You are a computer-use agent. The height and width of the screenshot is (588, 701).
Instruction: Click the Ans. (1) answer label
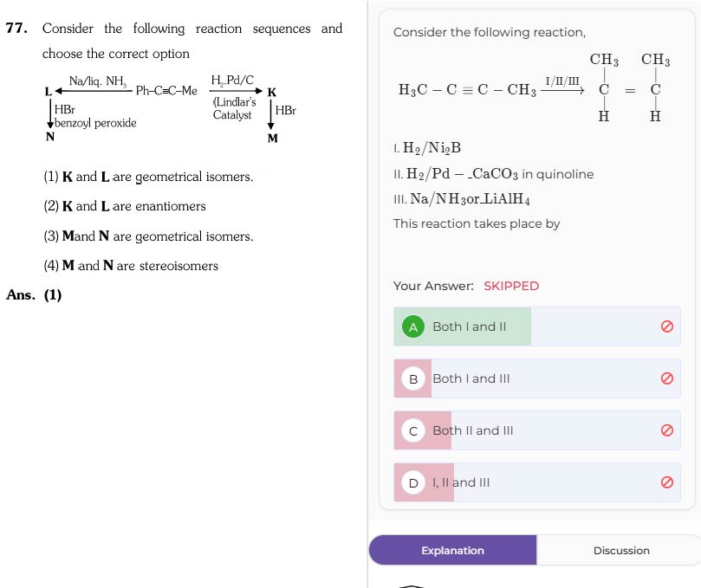[x=34, y=295]
